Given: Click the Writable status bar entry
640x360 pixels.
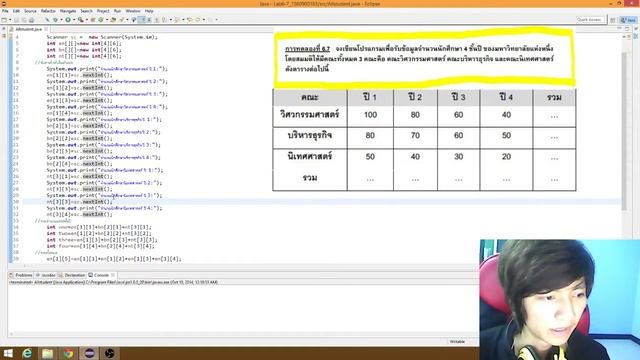Looking at the screenshot, I should pyautogui.click(x=457, y=342).
